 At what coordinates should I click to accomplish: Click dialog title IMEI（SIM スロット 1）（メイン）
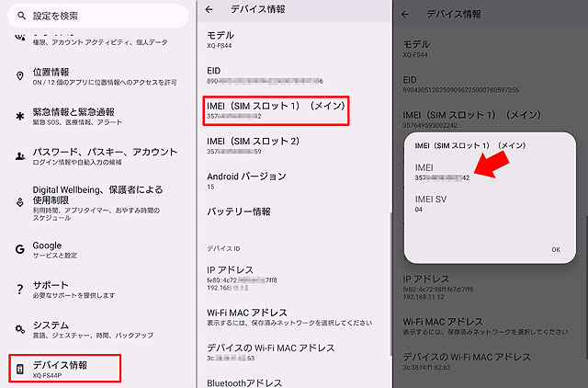(x=470, y=145)
